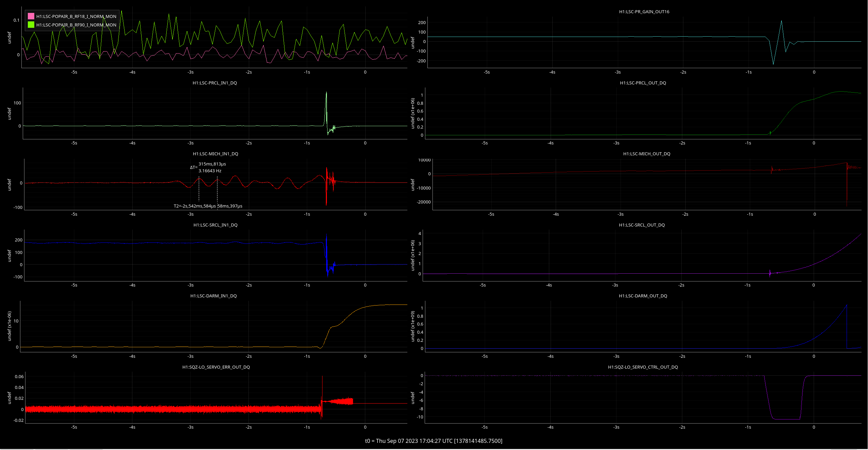
Task: Select the H1:LSC-PRCL_OUT_DQ plot title
Action: coord(643,83)
